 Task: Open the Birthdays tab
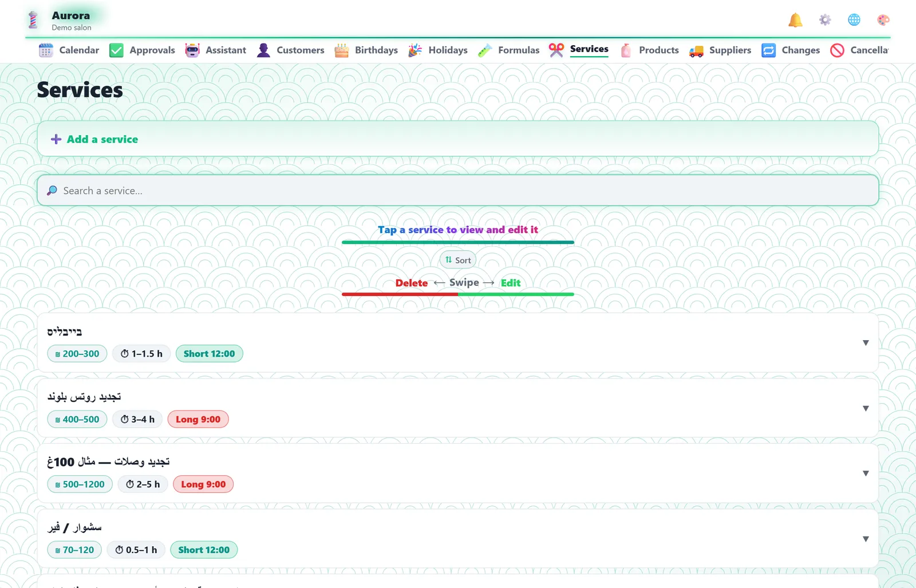366,50
